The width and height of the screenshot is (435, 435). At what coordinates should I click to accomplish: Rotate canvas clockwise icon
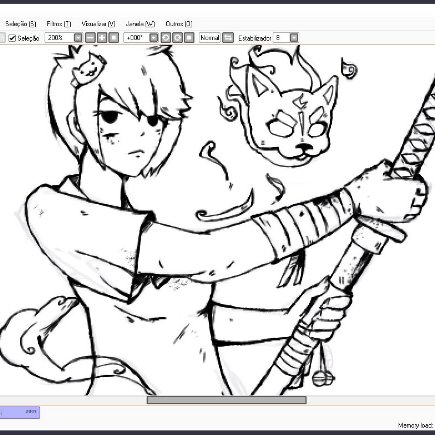pyautogui.click(x=178, y=38)
